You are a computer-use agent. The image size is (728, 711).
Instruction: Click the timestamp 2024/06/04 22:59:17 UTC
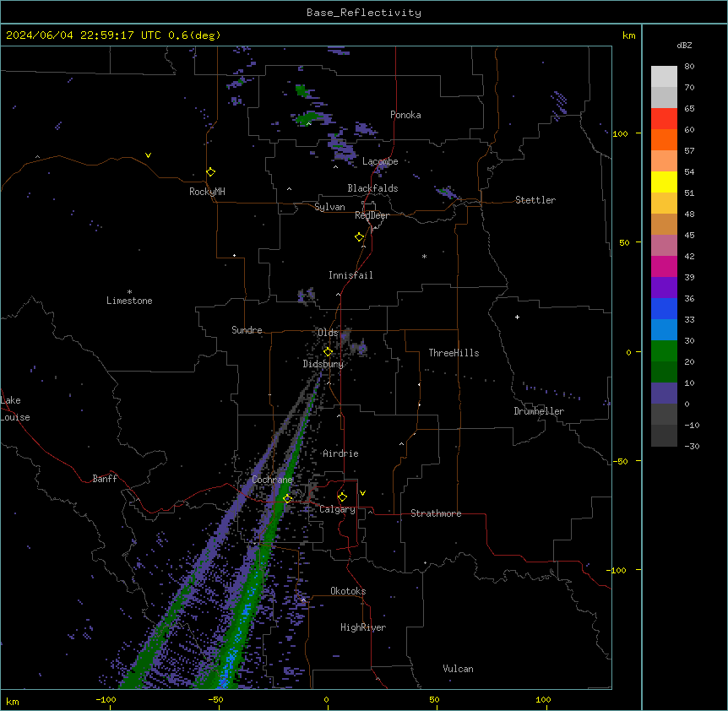[83, 35]
